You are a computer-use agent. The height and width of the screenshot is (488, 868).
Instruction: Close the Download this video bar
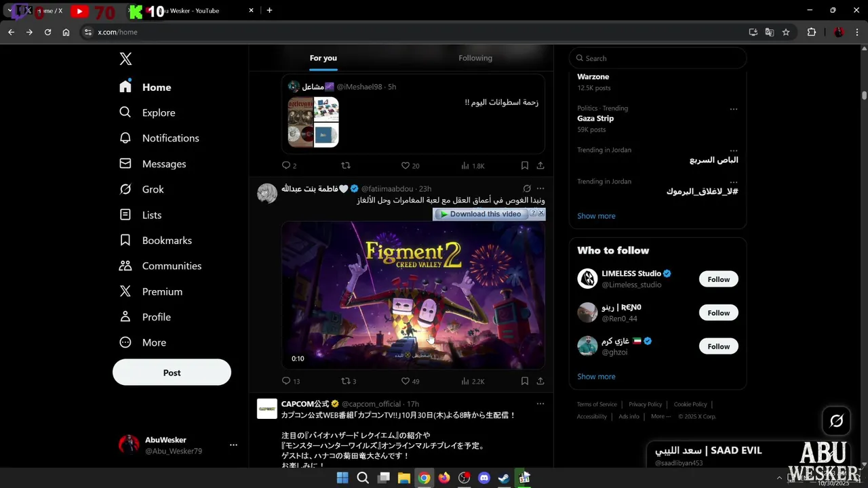pos(541,213)
